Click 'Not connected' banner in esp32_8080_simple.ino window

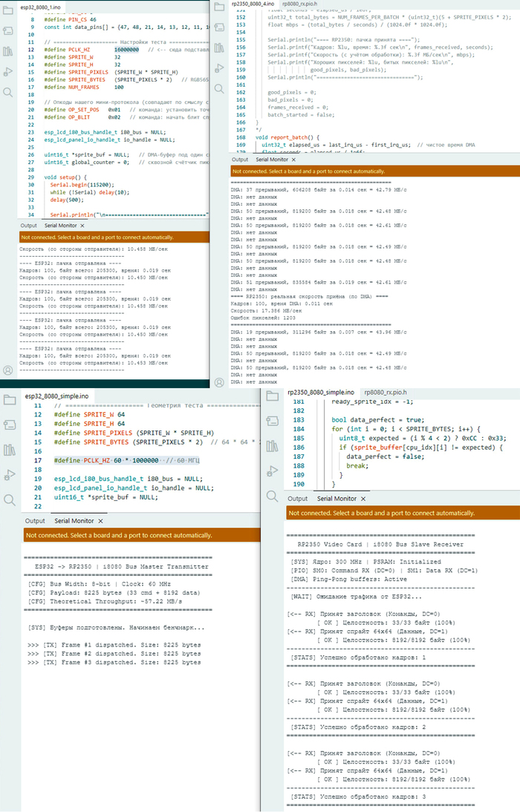tap(142, 535)
